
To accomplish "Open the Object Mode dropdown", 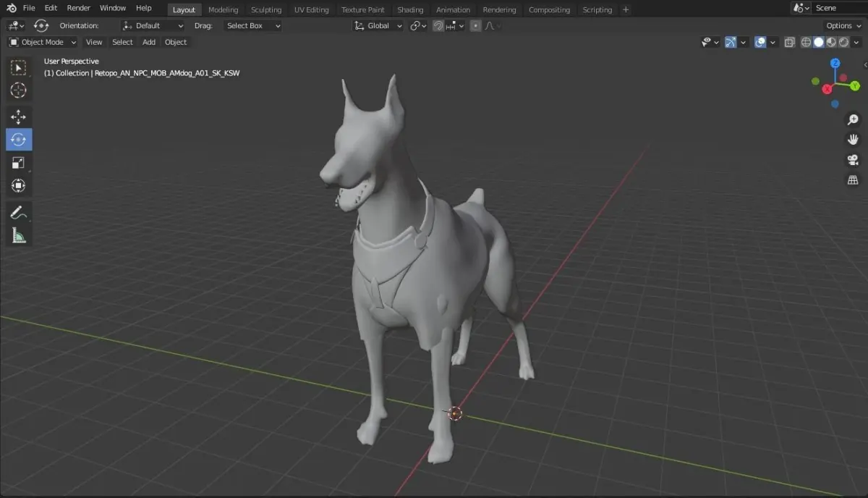I will pos(43,42).
